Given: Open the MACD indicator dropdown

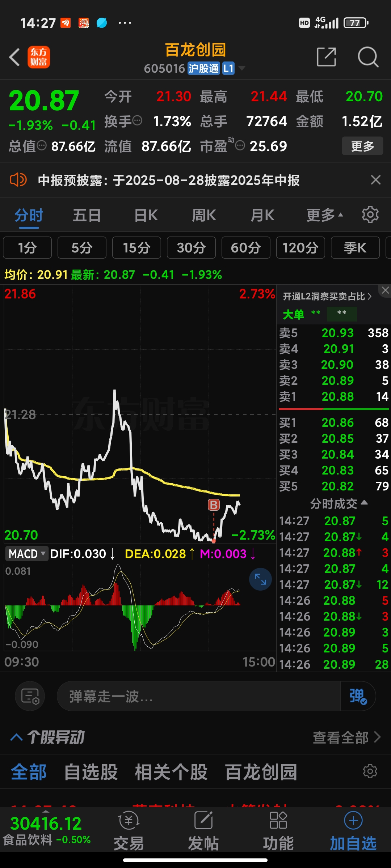Looking at the screenshot, I should point(26,554).
